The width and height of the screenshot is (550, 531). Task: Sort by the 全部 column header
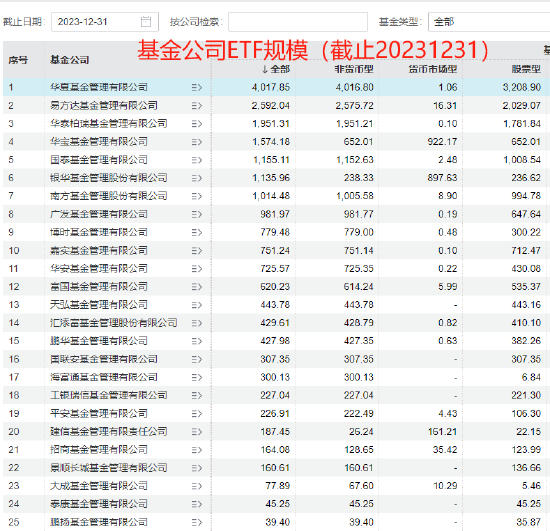click(276, 69)
